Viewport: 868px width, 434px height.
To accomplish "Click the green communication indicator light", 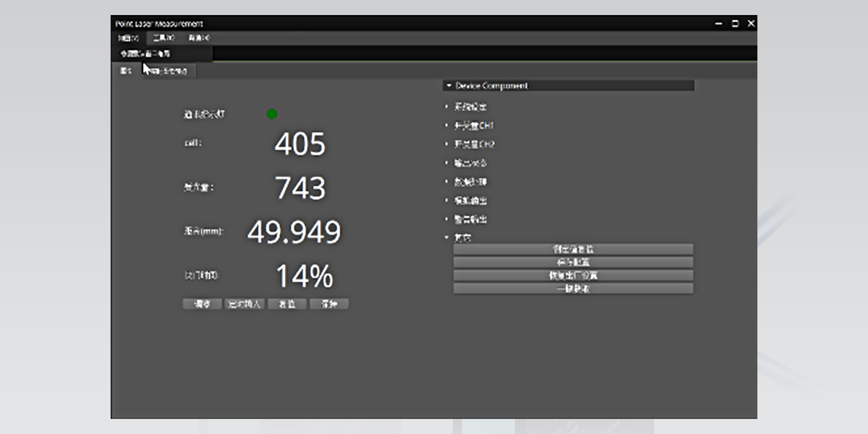I will pyautogui.click(x=272, y=114).
